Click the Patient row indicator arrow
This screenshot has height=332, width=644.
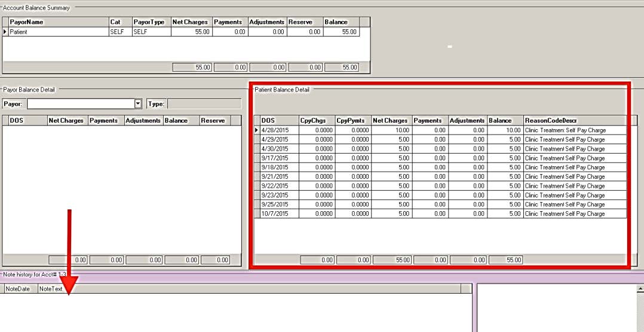coord(5,32)
